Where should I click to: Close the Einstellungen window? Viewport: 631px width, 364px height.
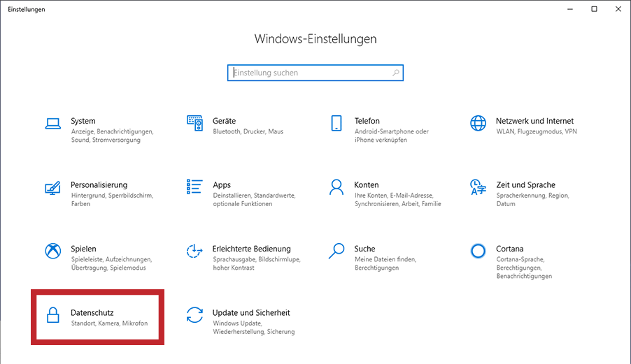618,9
